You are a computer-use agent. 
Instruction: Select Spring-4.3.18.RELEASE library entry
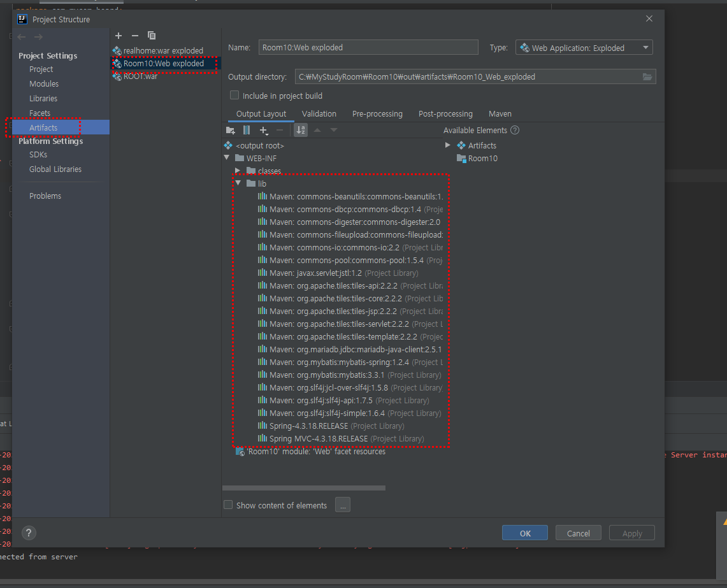click(x=331, y=426)
